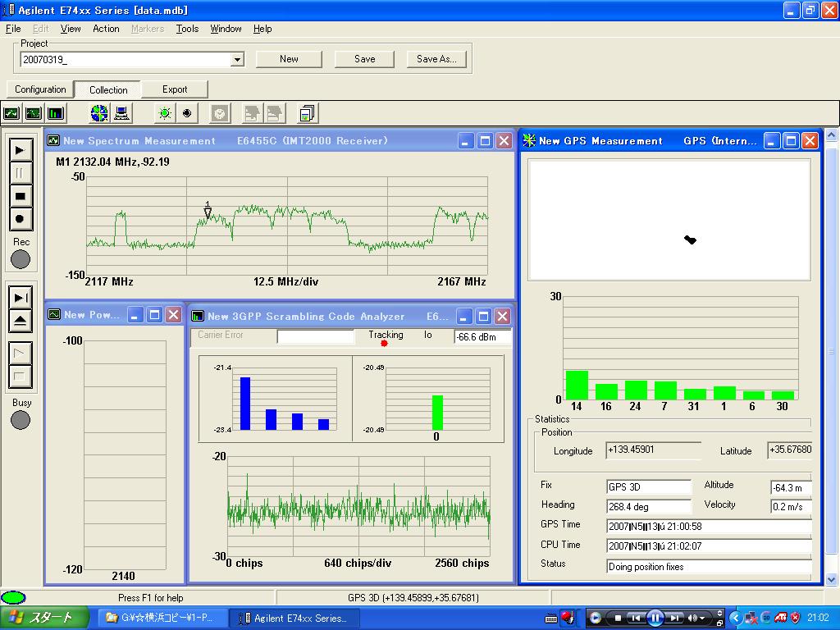Click the computer terminal toolbar icon
Image resolution: width=840 pixels, height=630 pixels.
pyautogui.click(x=121, y=113)
